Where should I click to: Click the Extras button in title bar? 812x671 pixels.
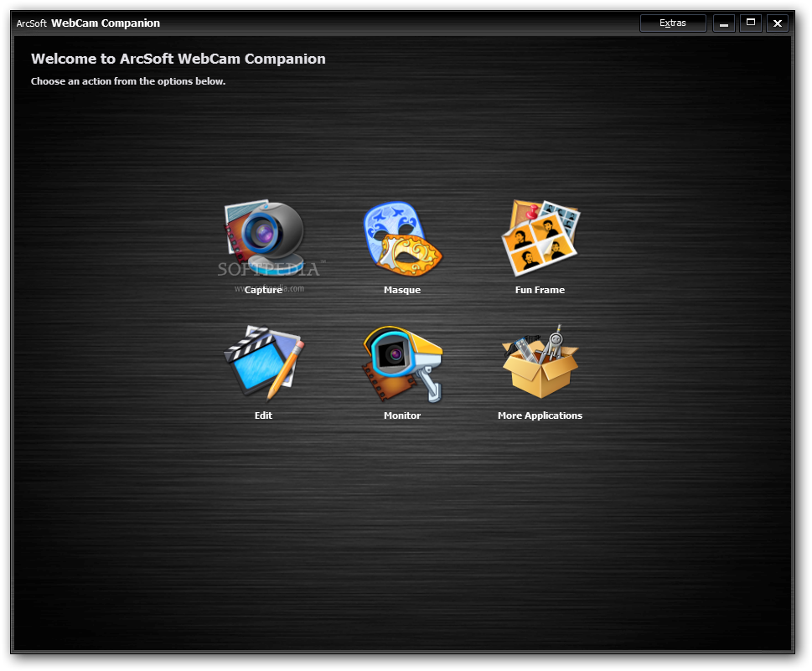[673, 23]
